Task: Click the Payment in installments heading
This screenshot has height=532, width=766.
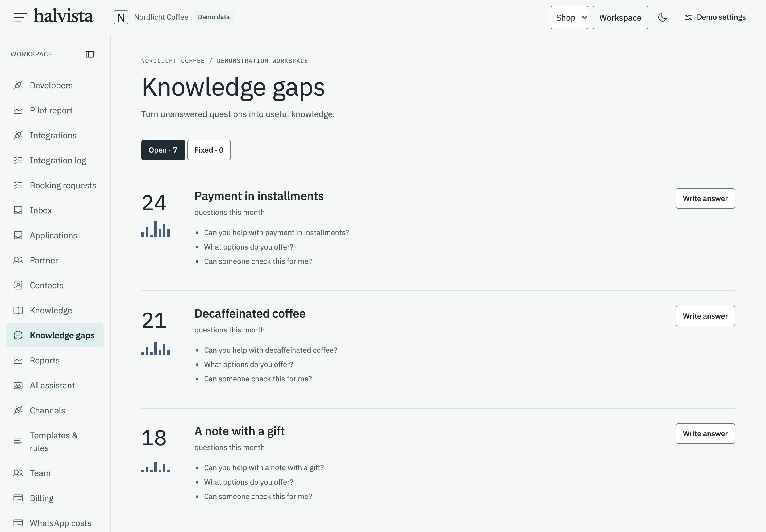Action: pos(259,196)
